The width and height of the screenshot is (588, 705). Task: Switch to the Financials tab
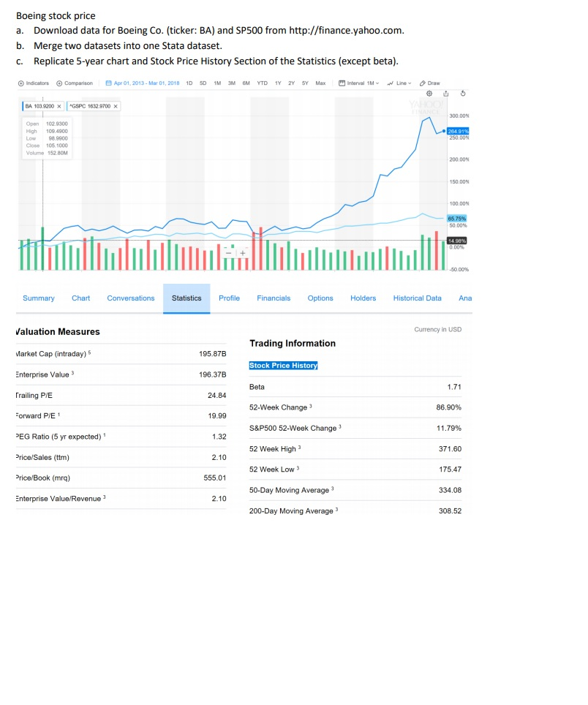click(274, 298)
